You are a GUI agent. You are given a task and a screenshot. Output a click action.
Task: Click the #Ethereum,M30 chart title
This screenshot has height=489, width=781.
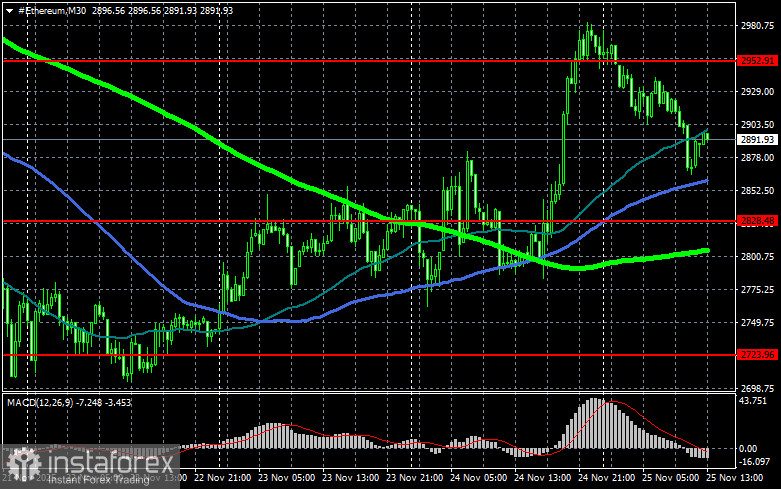click(x=52, y=10)
